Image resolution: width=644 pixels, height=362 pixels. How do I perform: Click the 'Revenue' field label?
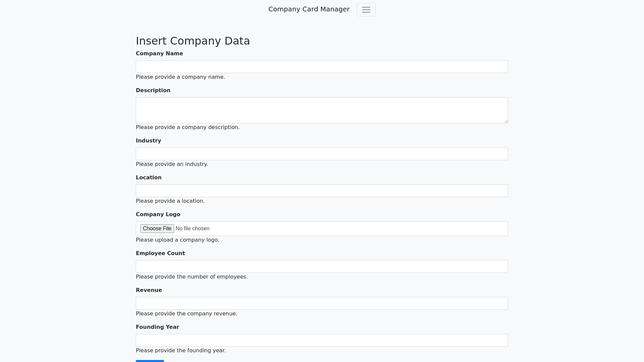[x=149, y=290]
